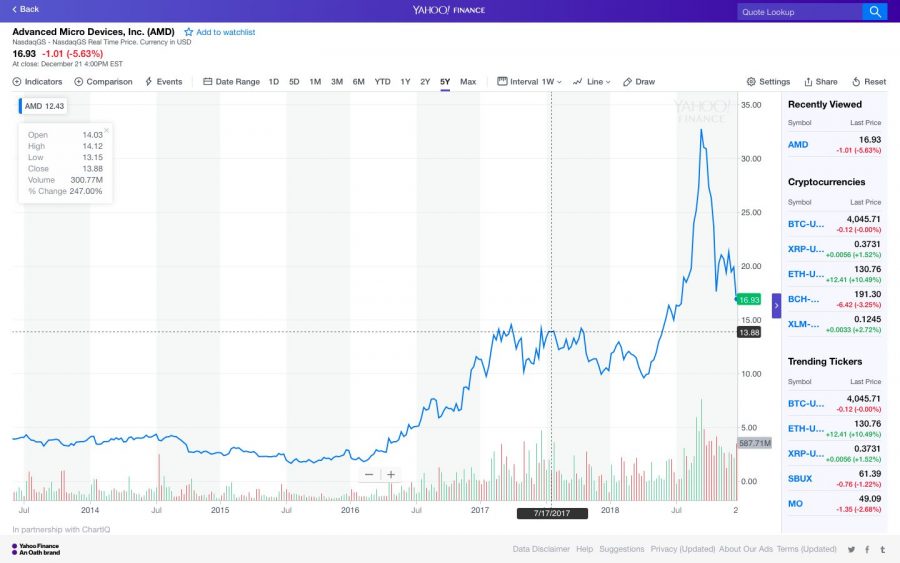Click the search magnifier icon
This screenshot has width=900, height=563.
[875, 11]
